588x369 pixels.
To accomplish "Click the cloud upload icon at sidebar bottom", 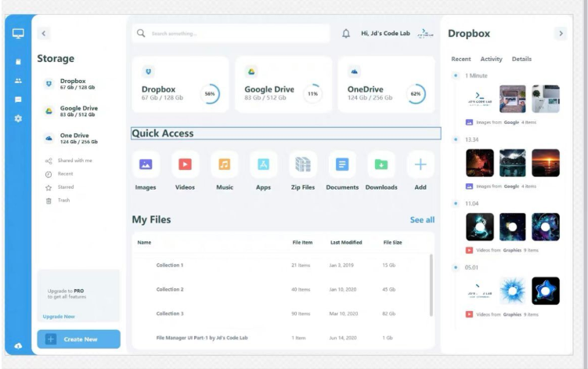I will (18, 345).
